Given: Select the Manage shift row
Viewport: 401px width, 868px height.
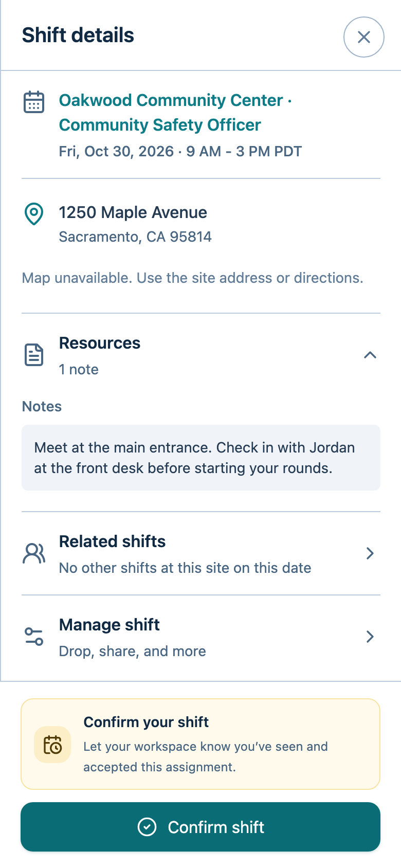Looking at the screenshot, I should coord(200,637).
